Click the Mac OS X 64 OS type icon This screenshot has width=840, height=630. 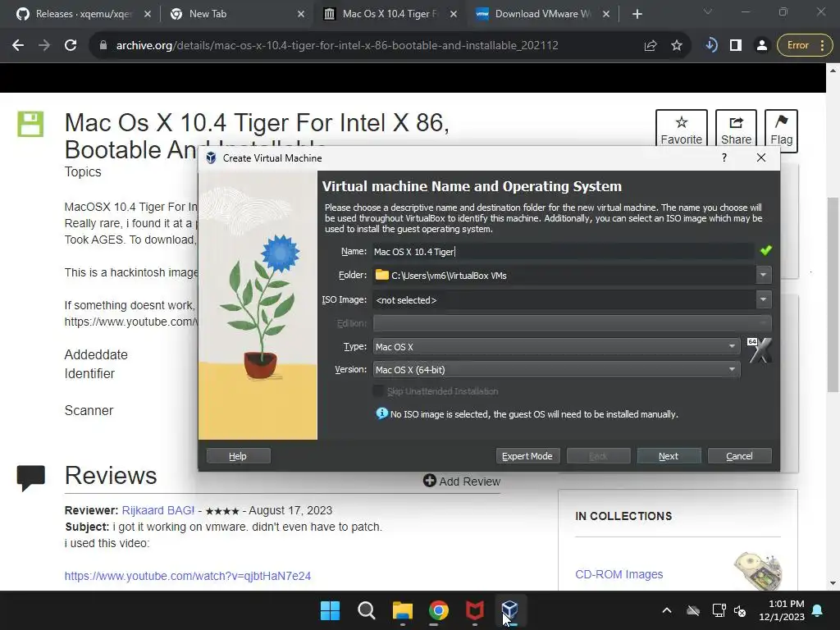point(760,351)
